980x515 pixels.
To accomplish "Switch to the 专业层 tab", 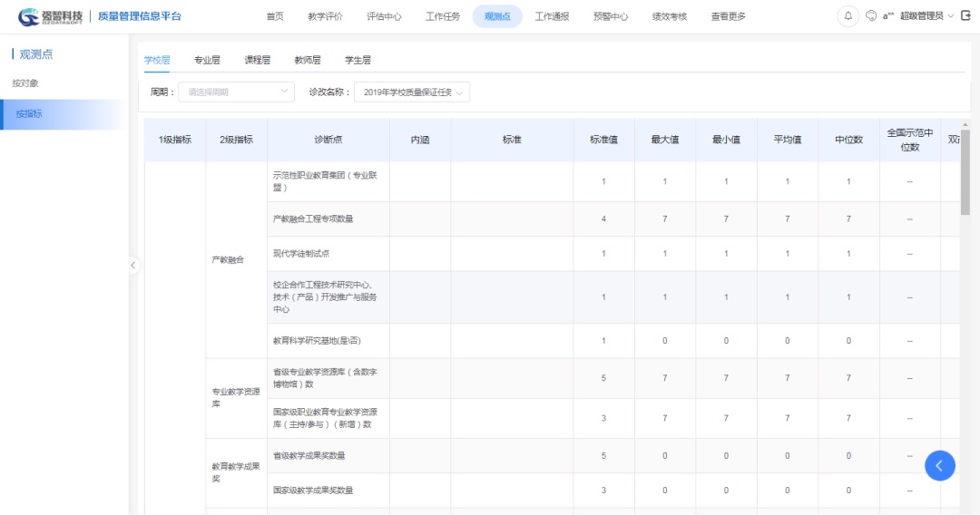I will point(207,60).
